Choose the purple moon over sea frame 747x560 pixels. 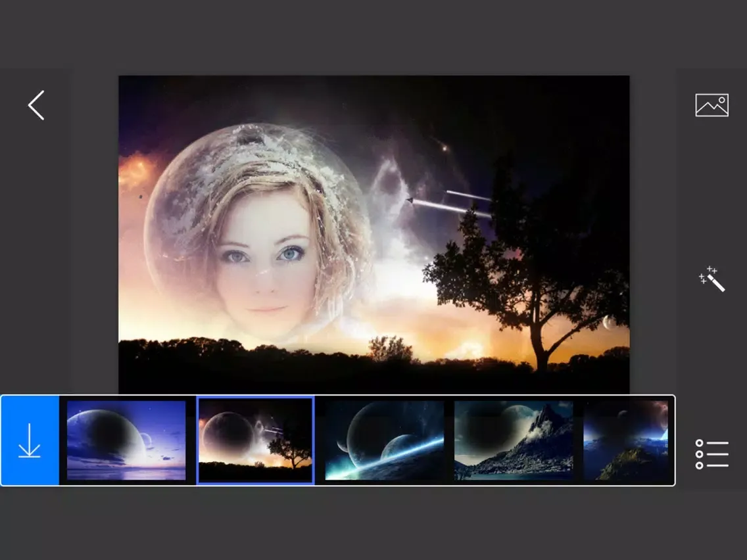coord(126,440)
